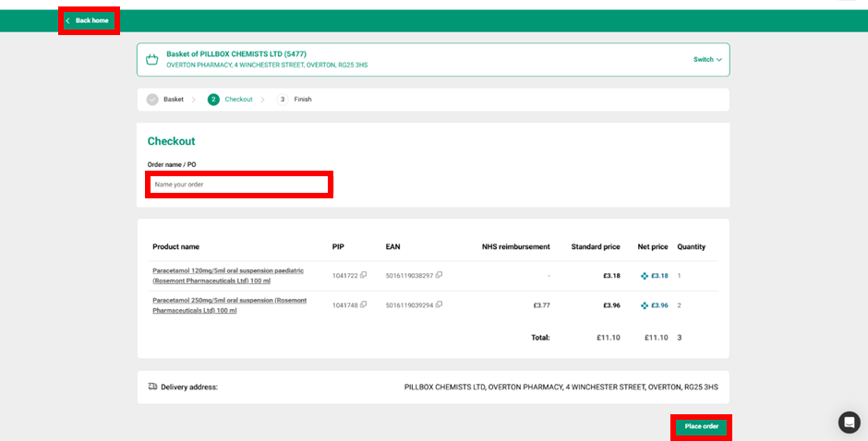Click net price icon next to £3.18
Image resolution: width=868 pixels, height=441 pixels.
tap(645, 276)
